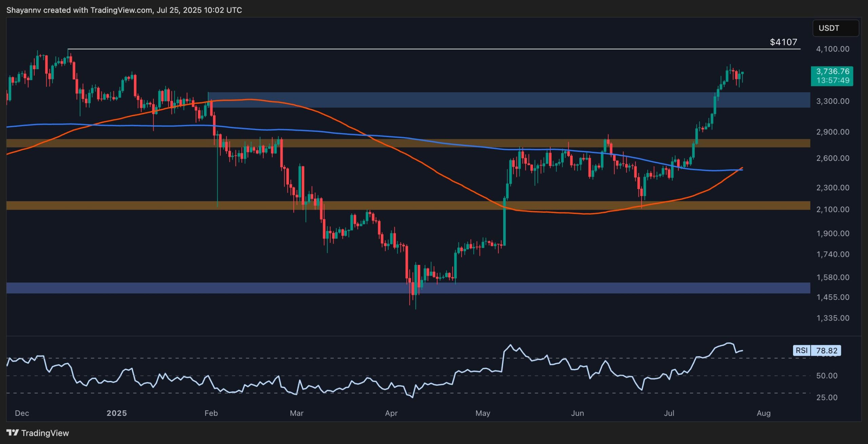The image size is (868, 444).
Task: Select the $4107 horizontal line label
Action: coord(783,42)
